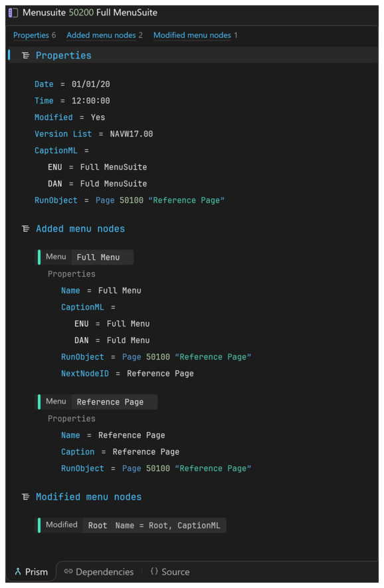Viewport: 384px width, 588px height.
Task: Switch to the Dependencies tab
Action: click(x=99, y=572)
